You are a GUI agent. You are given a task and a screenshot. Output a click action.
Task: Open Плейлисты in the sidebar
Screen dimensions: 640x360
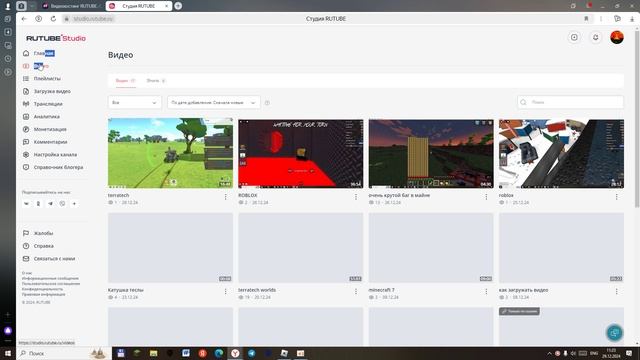pyautogui.click(x=42, y=78)
